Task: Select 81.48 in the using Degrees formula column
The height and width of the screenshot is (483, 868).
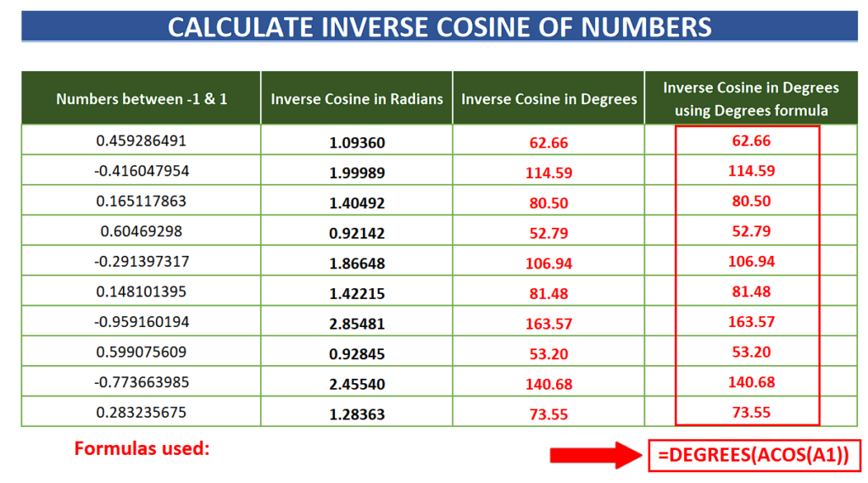Action: pos(751,291)
